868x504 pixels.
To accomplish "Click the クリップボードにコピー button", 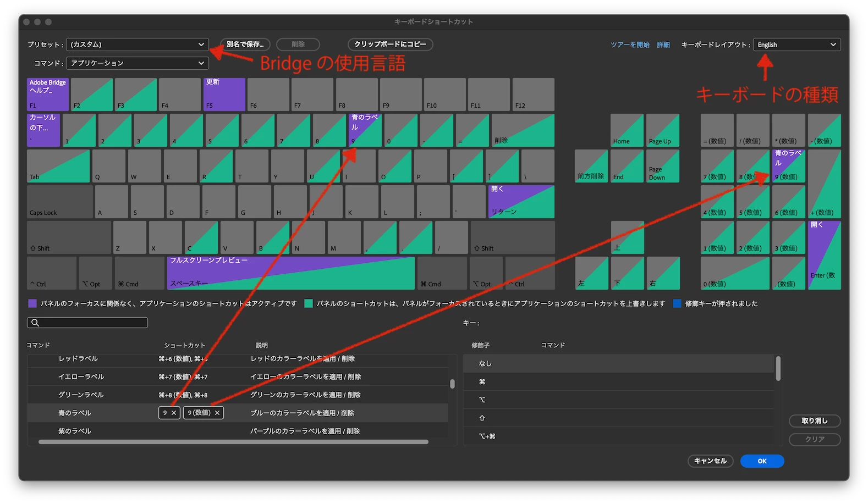I will point(390,45).
